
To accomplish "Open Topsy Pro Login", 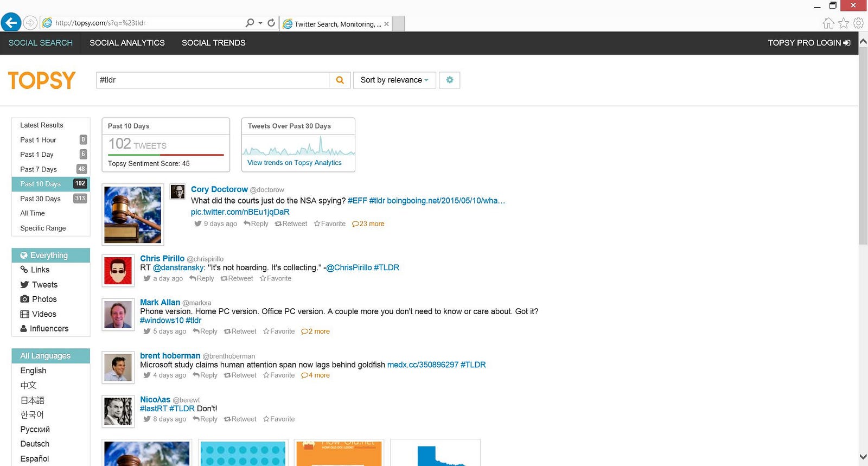I will click(809, 43).
